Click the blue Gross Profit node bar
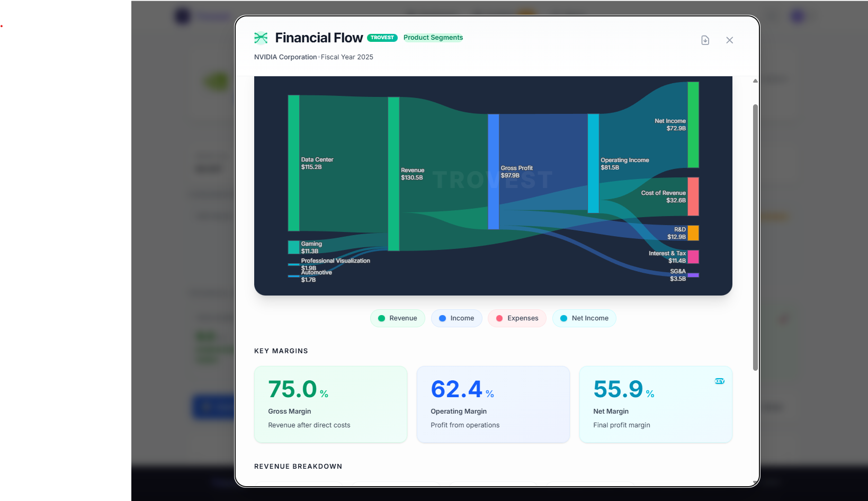Image resolution: width=868 pixels, height=501 pixels. pyautogui.click(x=494, y=172)
